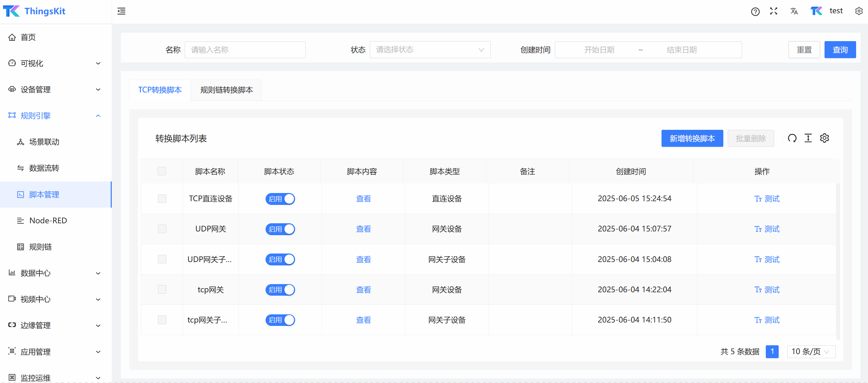Toggle the 启用 switch for tcp网关子... row
The width and height of the screenshot is (868, 383).
tap(280, 320)
